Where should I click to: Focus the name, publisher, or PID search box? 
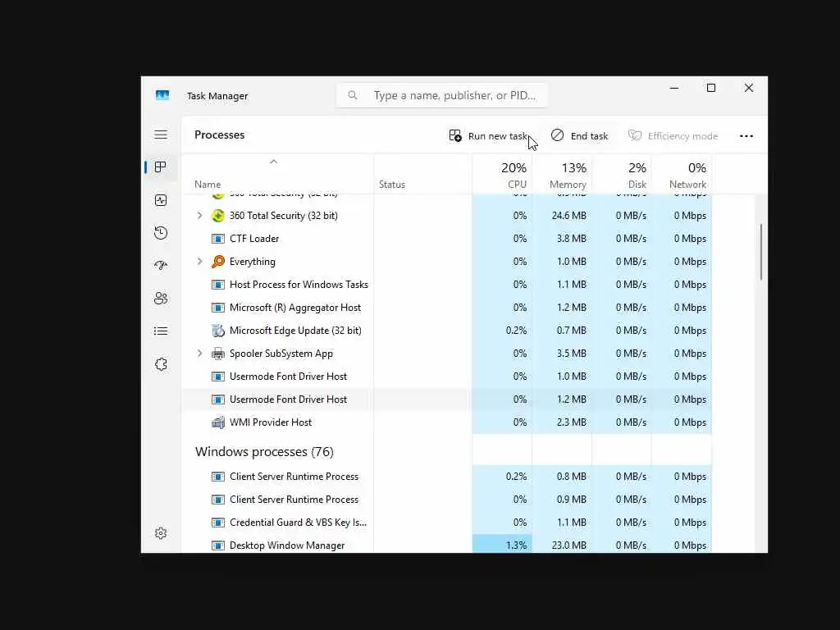[x=441, y=95]
